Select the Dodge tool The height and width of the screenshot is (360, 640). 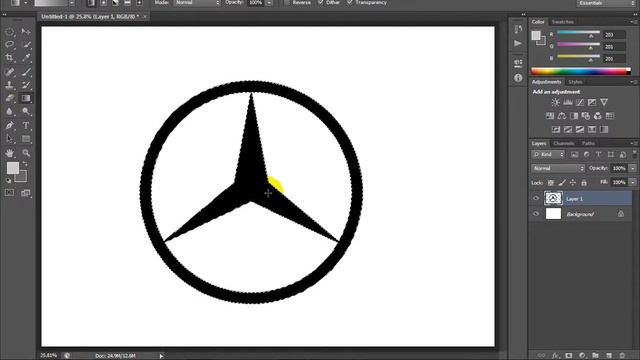point(26,111)
